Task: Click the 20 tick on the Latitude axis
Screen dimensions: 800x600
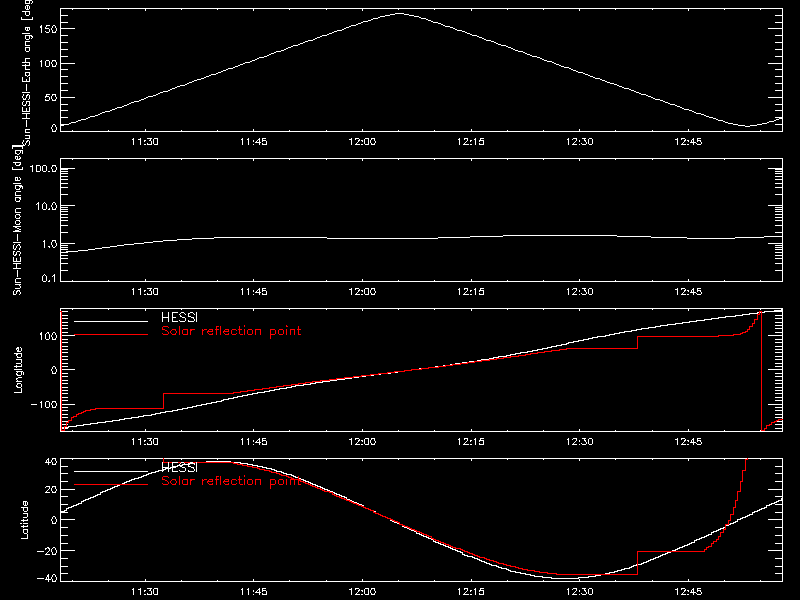Action: (x=51, y=490)
